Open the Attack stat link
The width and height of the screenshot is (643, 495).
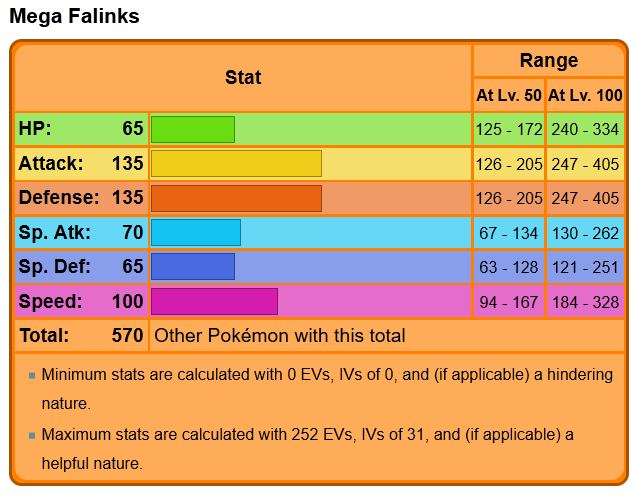click(51, 163)
